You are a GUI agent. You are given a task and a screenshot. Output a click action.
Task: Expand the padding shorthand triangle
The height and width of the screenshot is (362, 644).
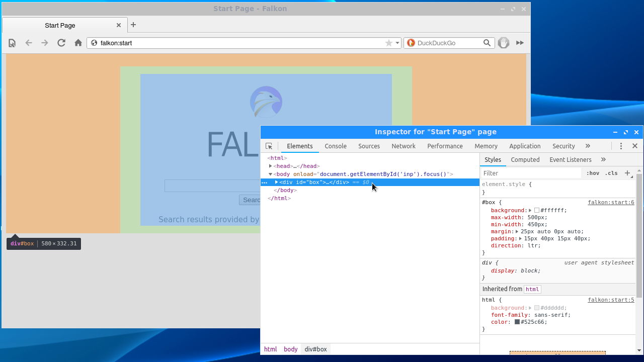click(520, 239)
